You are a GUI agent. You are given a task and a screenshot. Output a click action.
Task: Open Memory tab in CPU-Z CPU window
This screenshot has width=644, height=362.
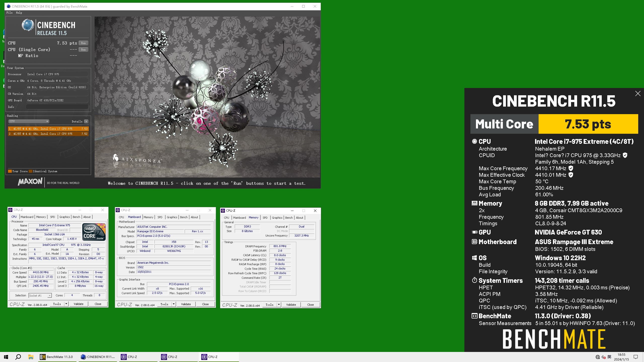click(x=41, y=217)
